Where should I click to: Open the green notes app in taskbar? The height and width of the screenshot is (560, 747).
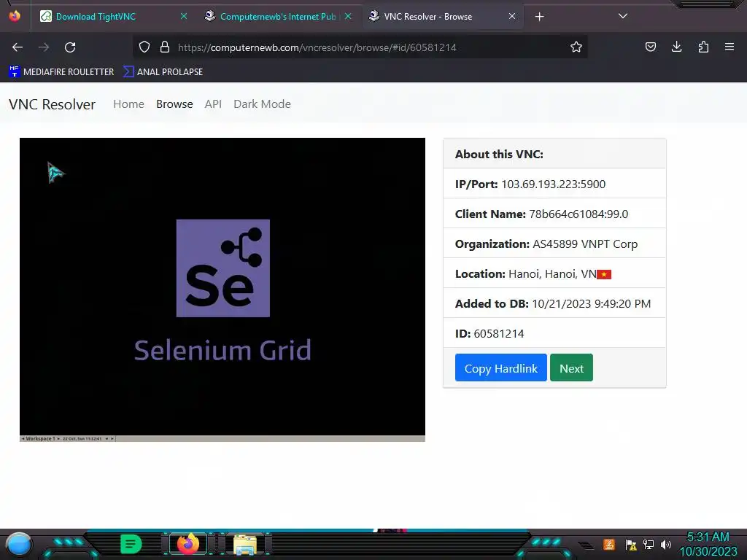click(131, 544)
